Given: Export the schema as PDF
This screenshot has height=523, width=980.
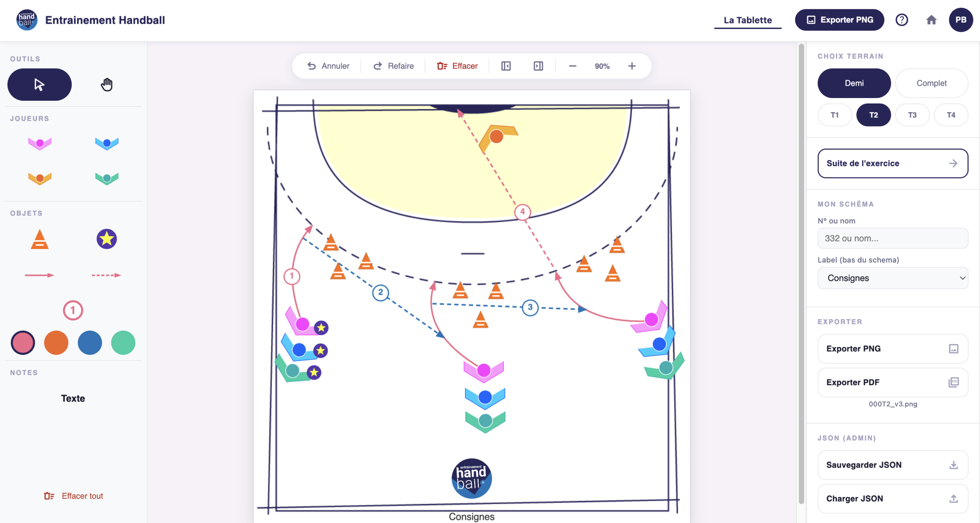Looking at the screenshot, I should (x=893, y=382).
